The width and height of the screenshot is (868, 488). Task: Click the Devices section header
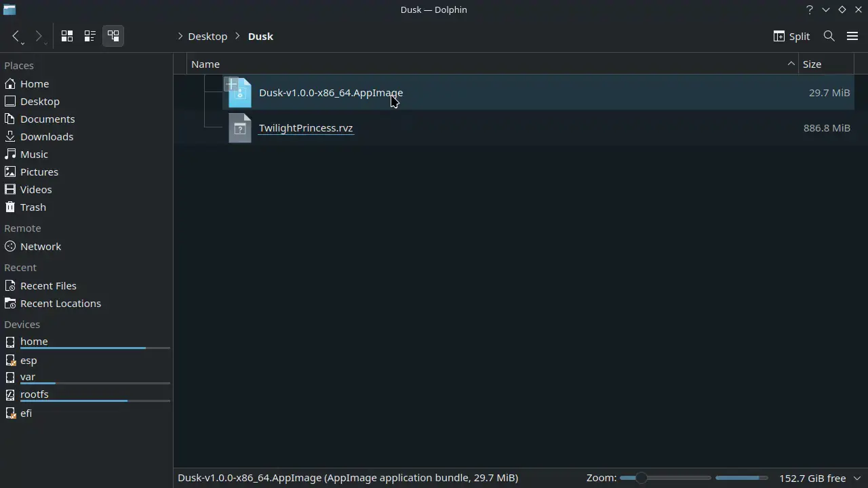click(x=22, y=325)
